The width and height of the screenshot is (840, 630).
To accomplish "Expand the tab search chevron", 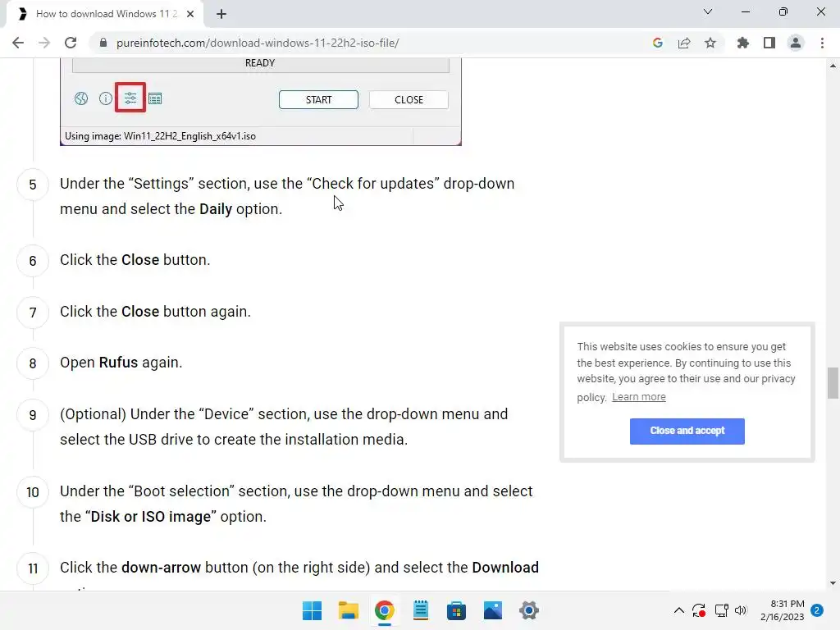I will coord(708,11).
